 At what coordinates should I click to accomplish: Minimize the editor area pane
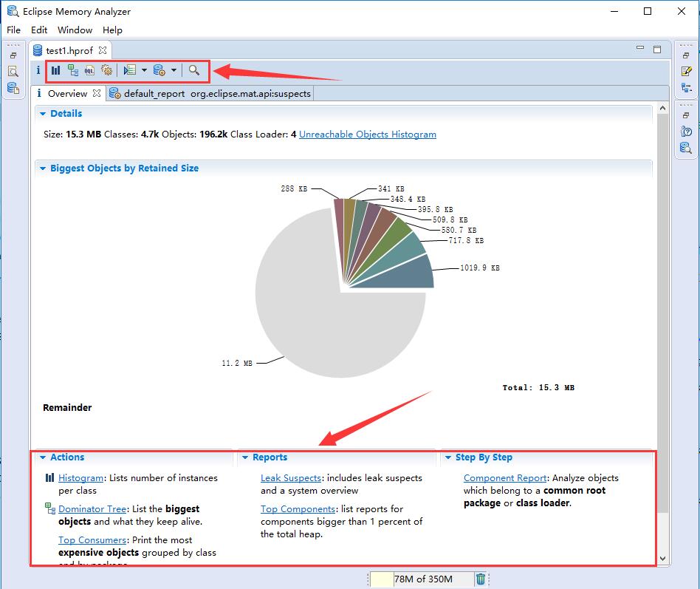[640, 47]
